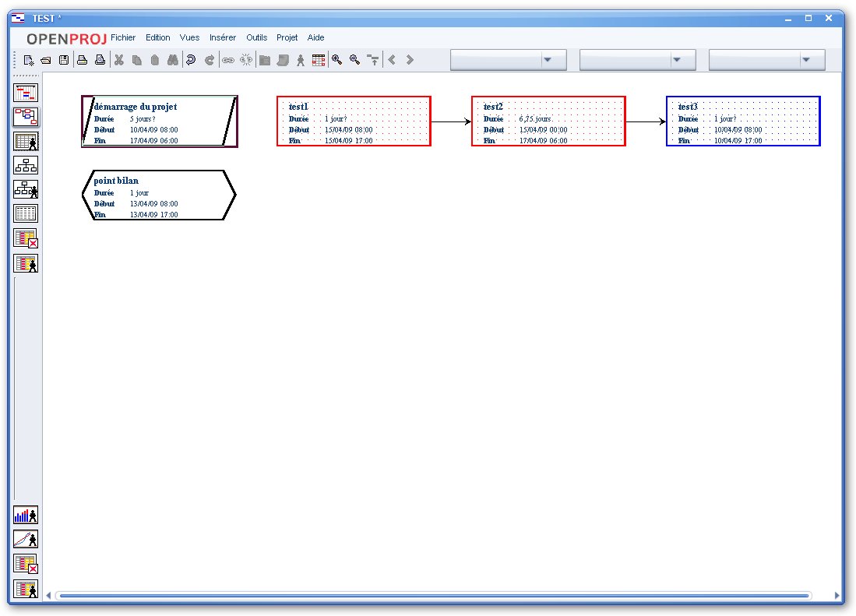Click the Save floppy disk icon

(x=64, y=60)
